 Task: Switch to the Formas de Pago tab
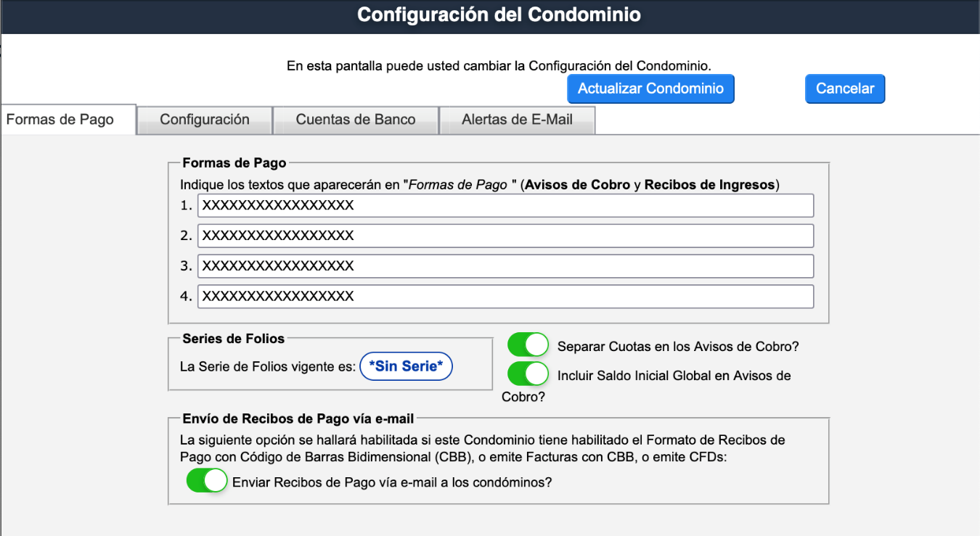click(60, 120)
